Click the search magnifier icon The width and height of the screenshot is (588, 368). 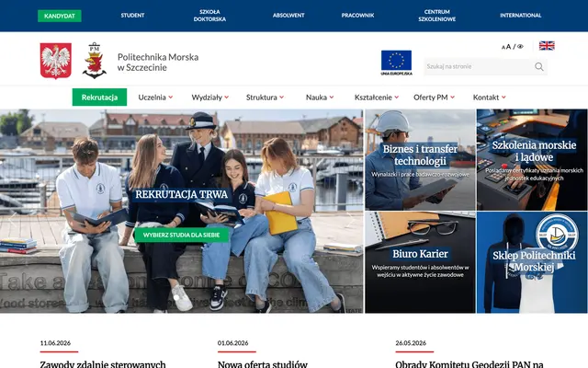(x=539, y=67)
